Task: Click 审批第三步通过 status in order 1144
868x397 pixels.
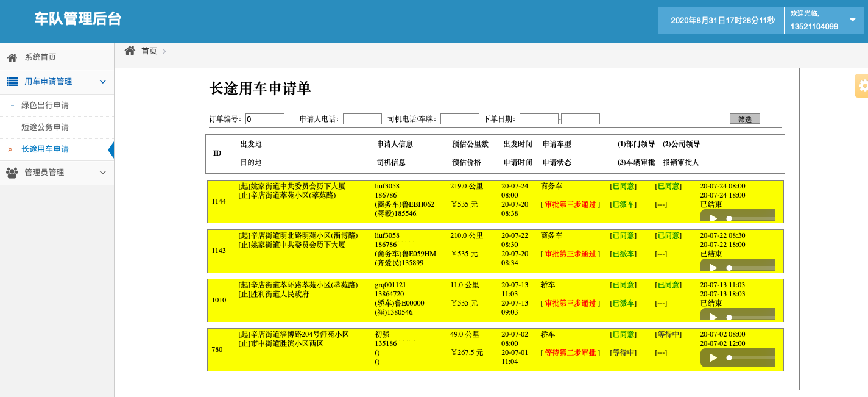Action: click(570, 204)
